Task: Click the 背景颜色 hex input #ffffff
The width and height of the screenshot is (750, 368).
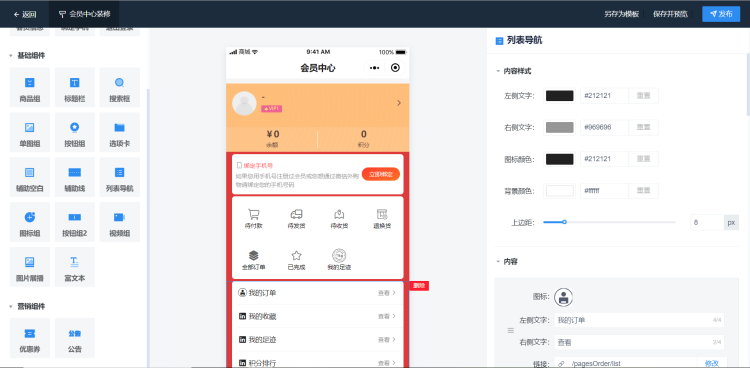Action: coord(604,190)
